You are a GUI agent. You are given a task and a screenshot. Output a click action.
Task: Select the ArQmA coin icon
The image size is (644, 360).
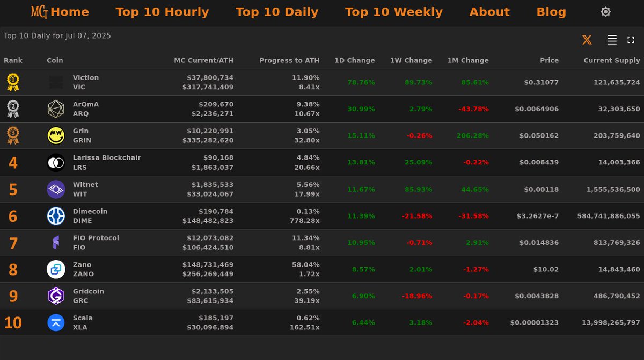click(55, 109)
